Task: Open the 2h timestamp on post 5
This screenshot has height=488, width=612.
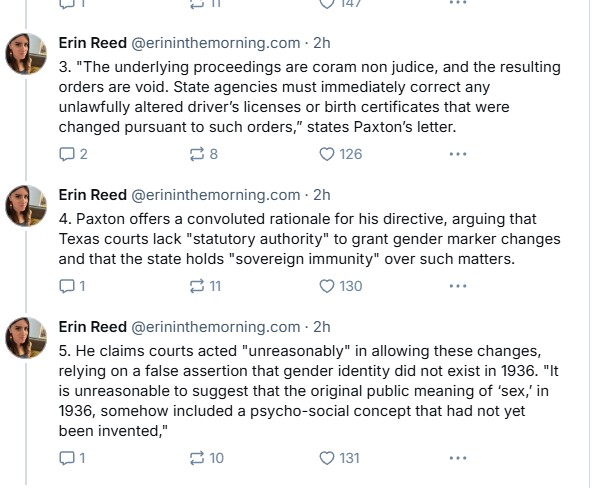Action: click(x=321, y=326)
